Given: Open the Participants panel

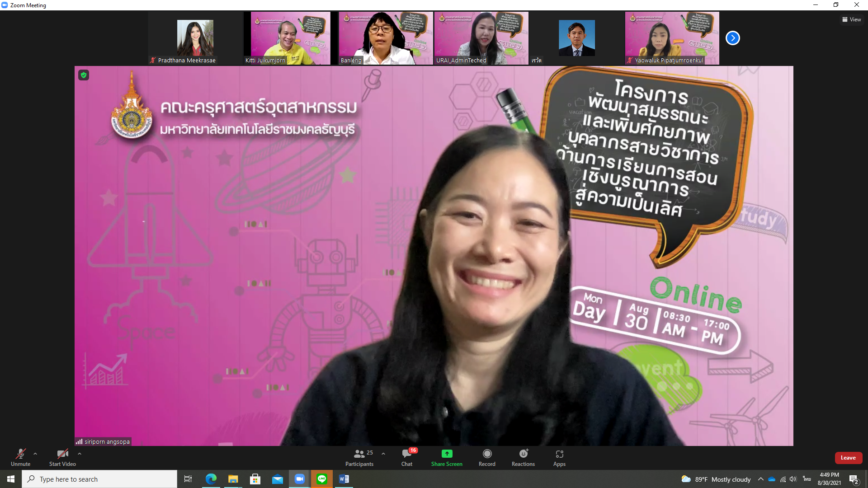Looking at the screenshot, I should pyautogui.click(x=360, y=457).
